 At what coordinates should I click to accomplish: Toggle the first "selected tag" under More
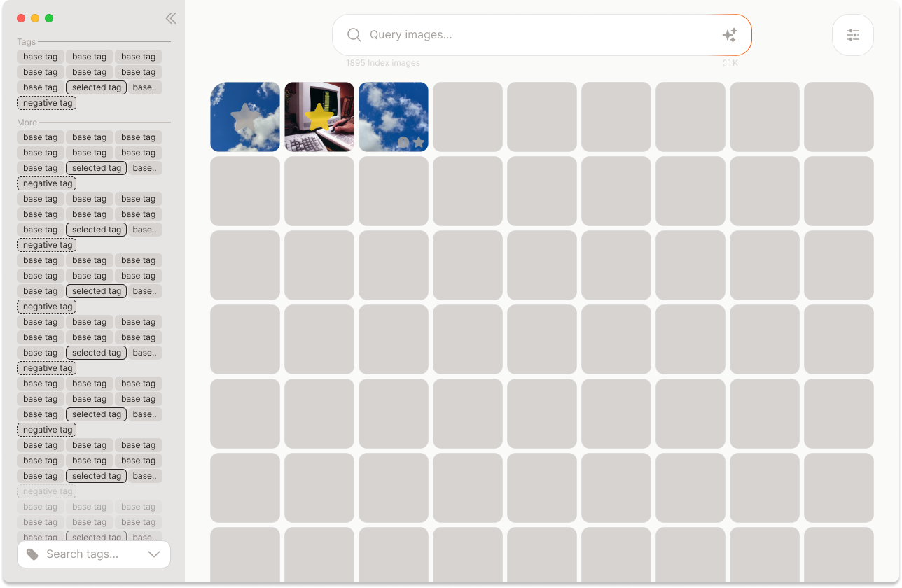tap(96, 168)
